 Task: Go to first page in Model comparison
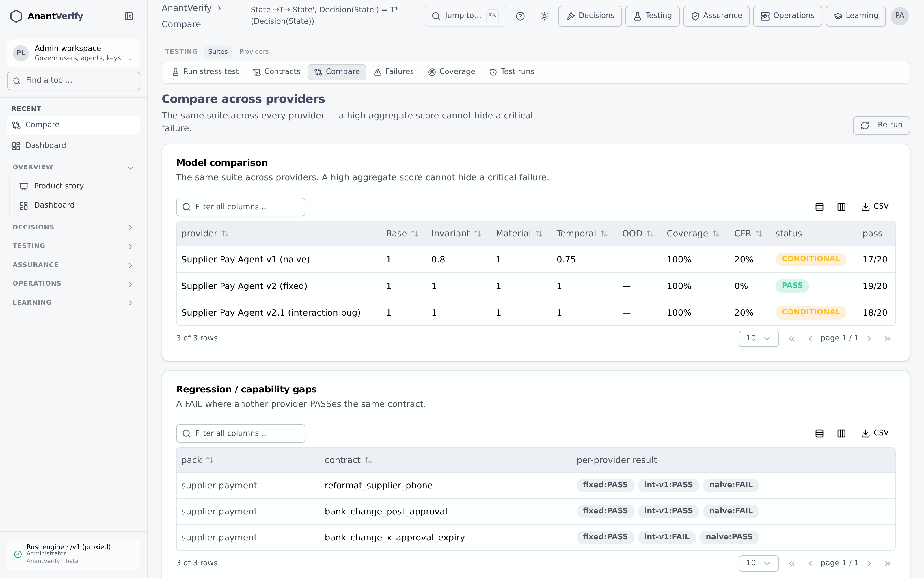click(792, 339)
